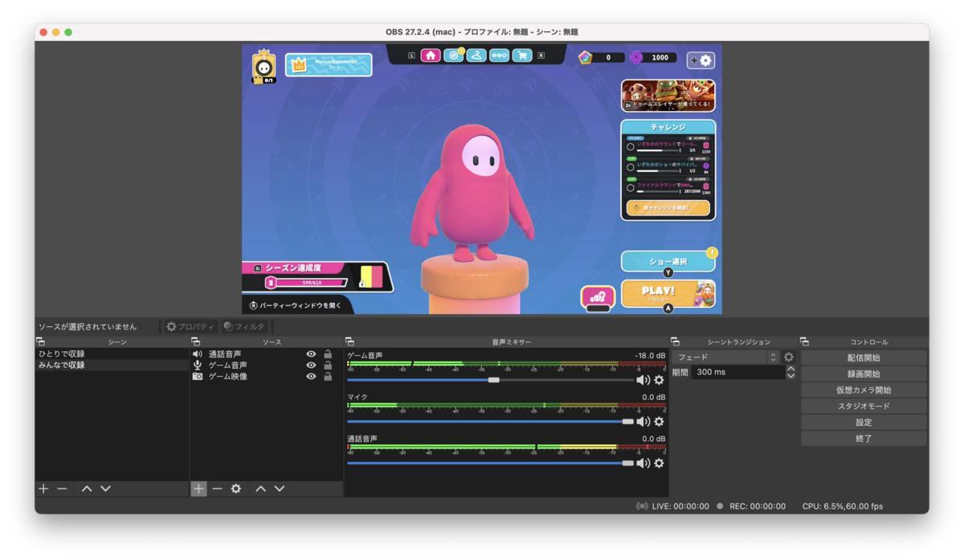Screen dimensions: 964x560
Task: Toggle the lock on the ゲーム映像 source
Action: point(328,377)
